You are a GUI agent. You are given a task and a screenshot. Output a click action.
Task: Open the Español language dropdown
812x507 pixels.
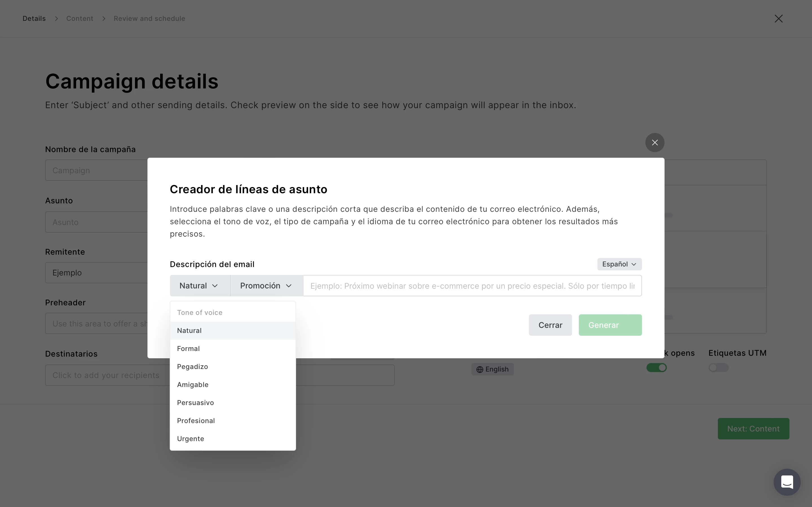[619, 264]
